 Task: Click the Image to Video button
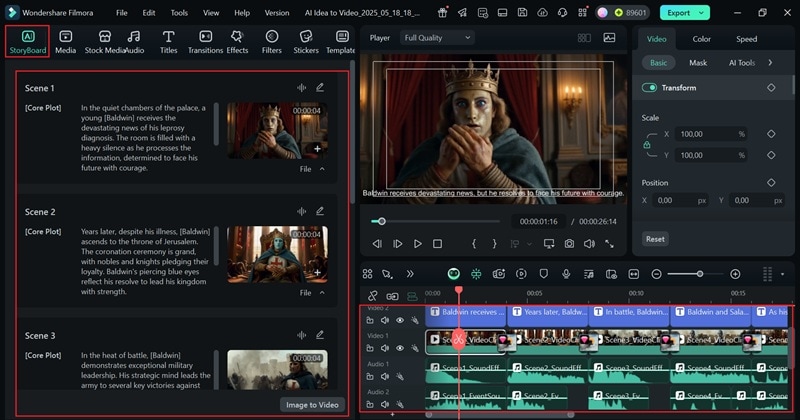point(312,404)
